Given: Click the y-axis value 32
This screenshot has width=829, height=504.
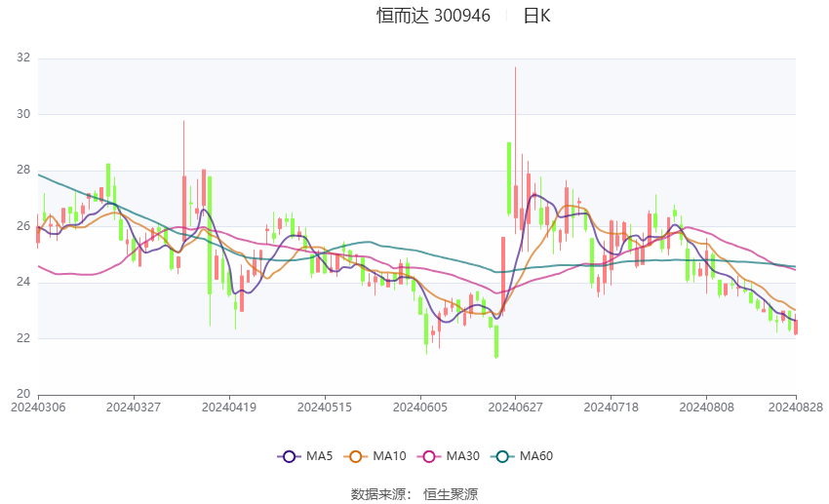Looking at the screenshot, I should (23, 58).
